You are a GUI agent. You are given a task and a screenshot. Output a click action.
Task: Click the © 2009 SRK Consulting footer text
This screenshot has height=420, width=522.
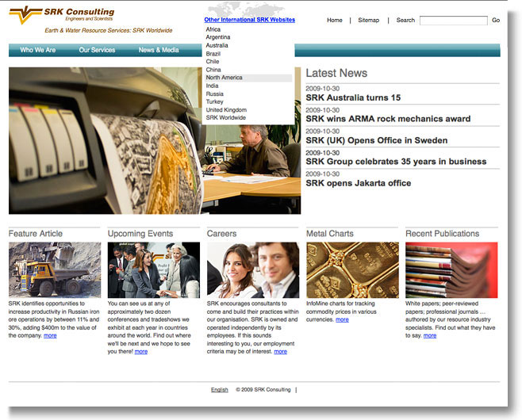pos(263,390)
